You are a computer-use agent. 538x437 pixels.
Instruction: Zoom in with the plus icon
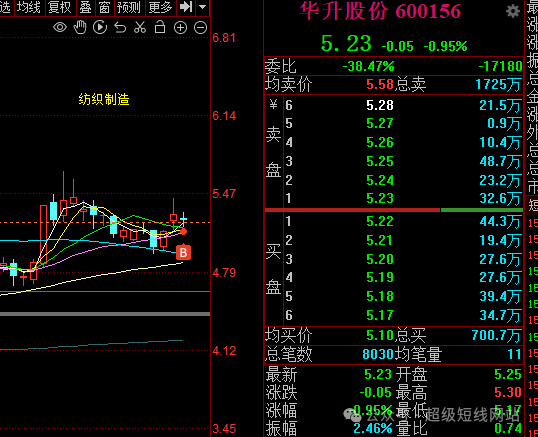click(180, 27)
